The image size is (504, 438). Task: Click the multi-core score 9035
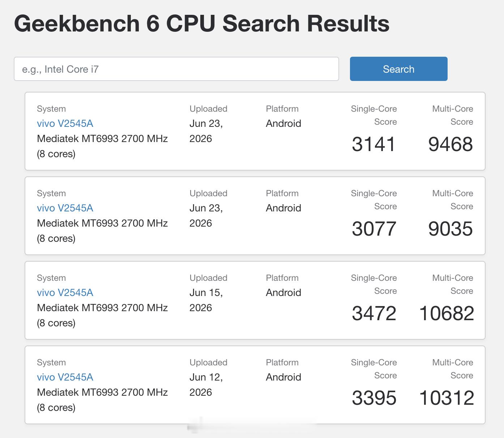[450, 229]
